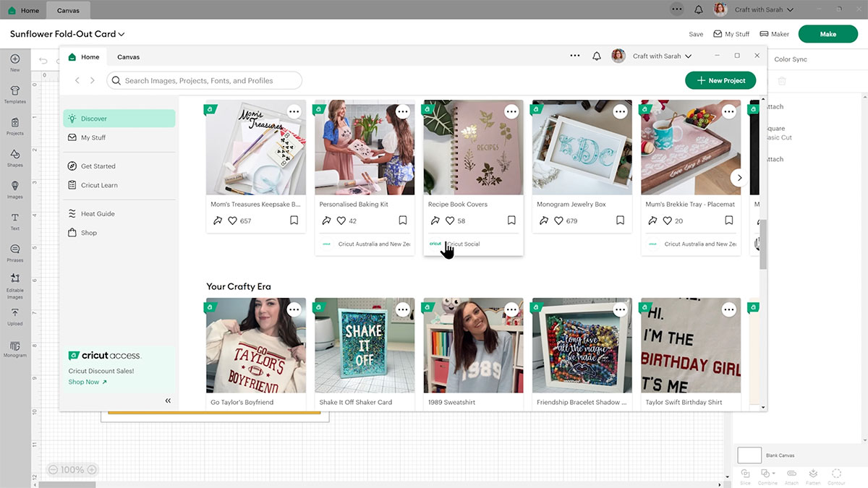
Task: Open the Combine dropdown in the background canvas
Action: pyautogui.click(x=768, y=476)
